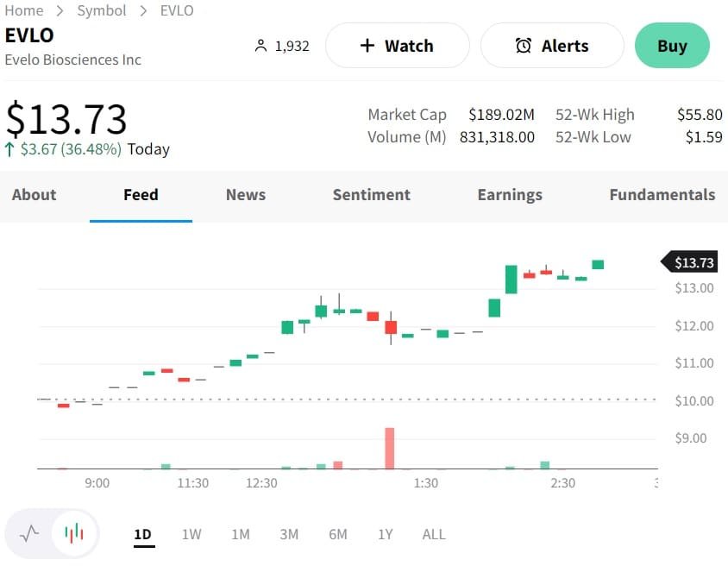Image resolution: width=728 pixels, height=566 pixels.
Task: Click the large red volume bar
Action: pos(390,448)
